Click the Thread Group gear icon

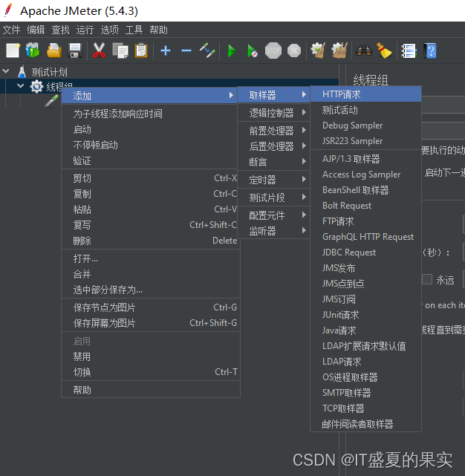click(36, 87)
